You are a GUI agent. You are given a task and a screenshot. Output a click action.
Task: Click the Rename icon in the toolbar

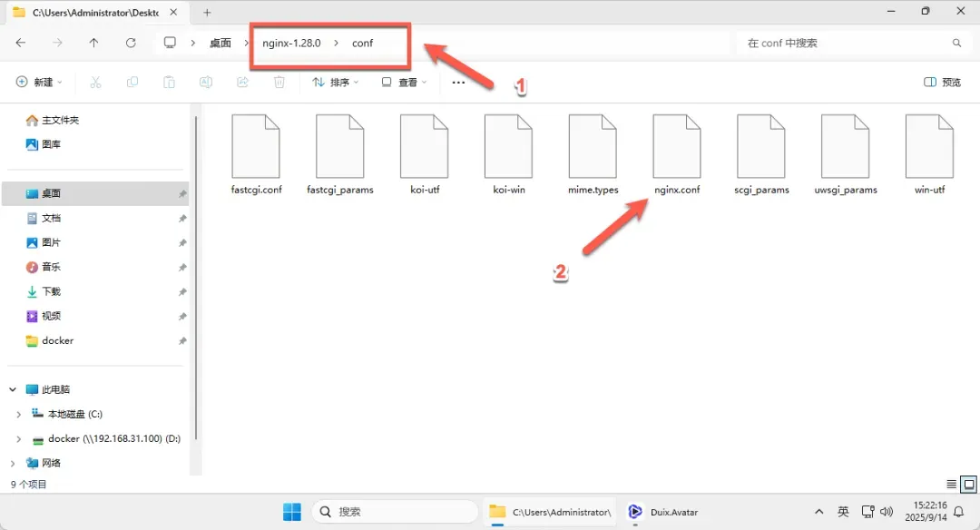tap(206, 82)
